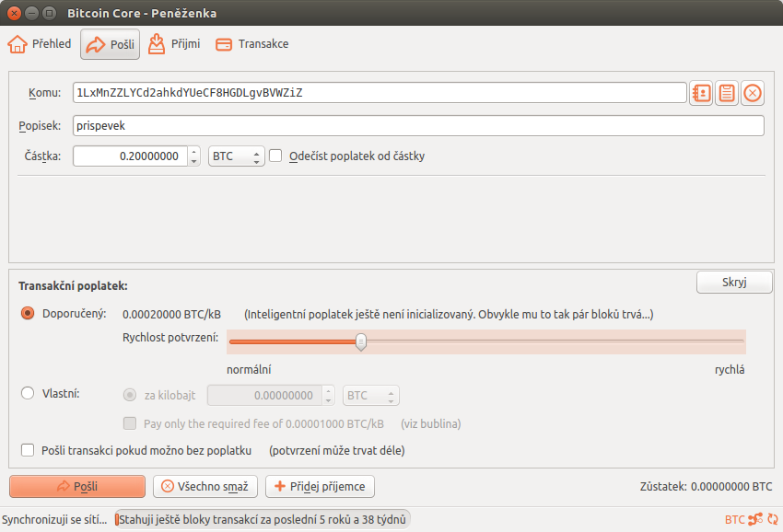Enable 'Odečíst poplatek od částky' checkbox
The image size is (783, 532).
pos(275,156)
